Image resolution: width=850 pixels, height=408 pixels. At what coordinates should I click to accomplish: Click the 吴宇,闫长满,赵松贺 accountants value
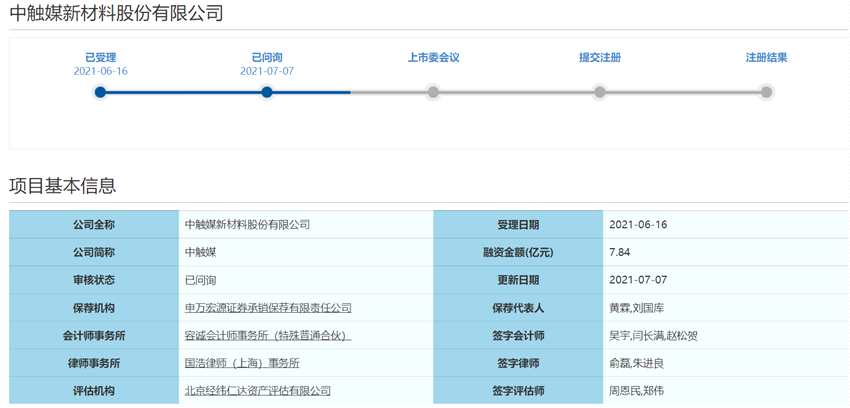point(653,336)
